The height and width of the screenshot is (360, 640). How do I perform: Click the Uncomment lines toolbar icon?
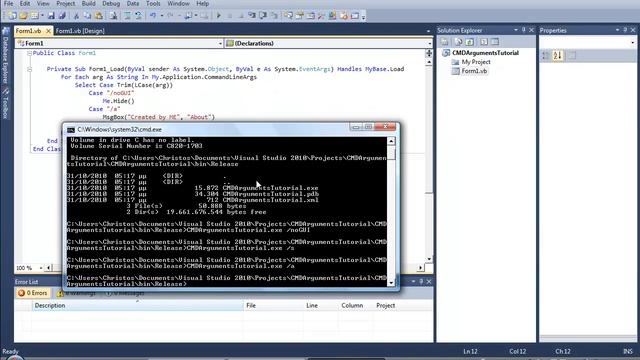[x=139, y=16]
